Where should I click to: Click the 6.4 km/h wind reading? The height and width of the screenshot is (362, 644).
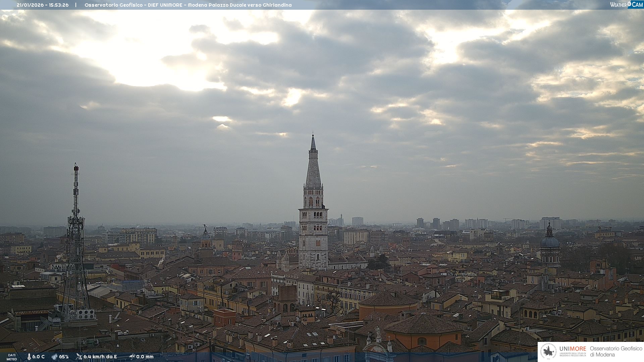point(100,357)
